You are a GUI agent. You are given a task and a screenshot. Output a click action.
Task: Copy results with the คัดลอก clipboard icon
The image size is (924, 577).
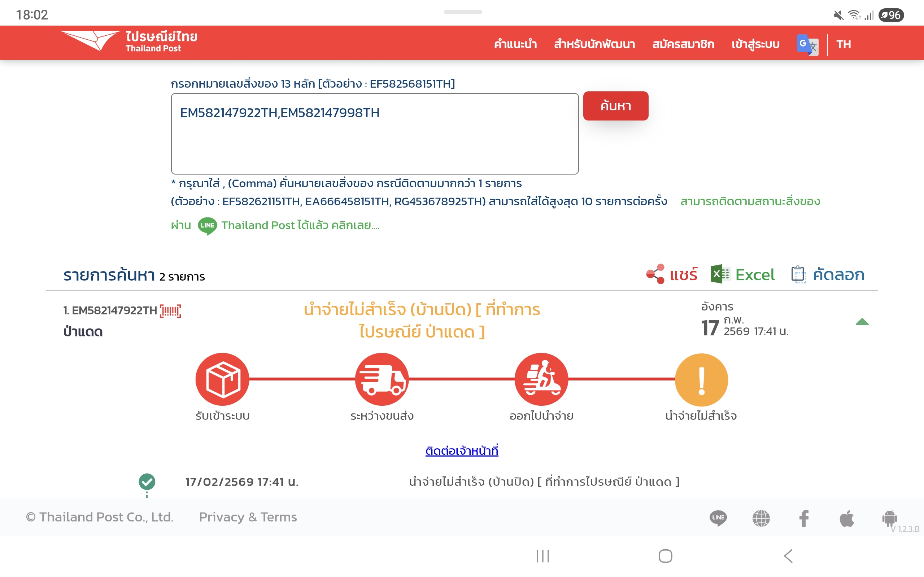(x=798, y=274)
